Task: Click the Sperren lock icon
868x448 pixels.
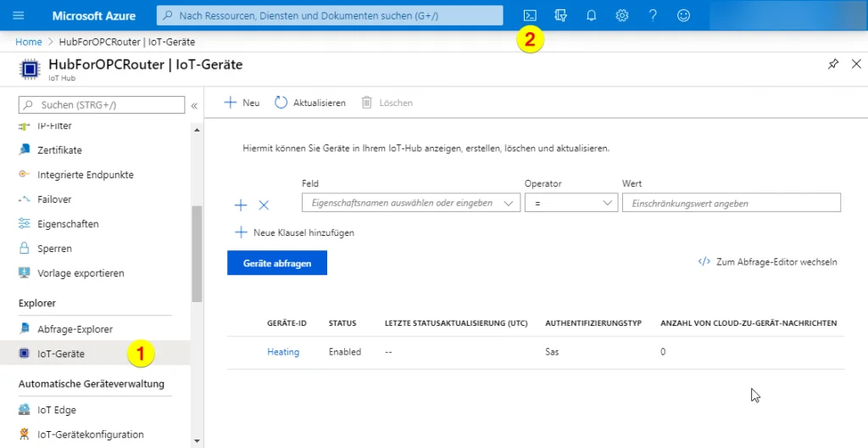Action: [x=25, y=248]
